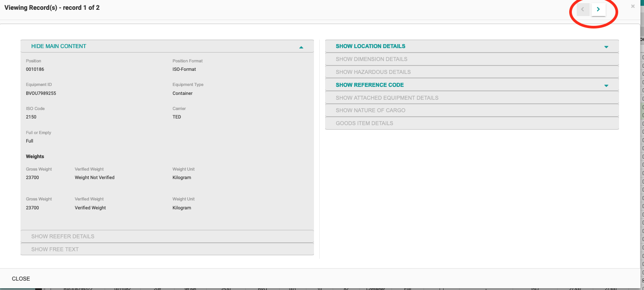Open SHOW REFERENCE CODE section

point(369,85)
